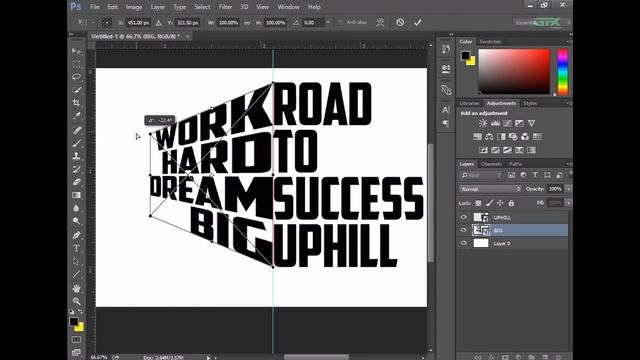640x360 pixels.
Task: Open the Fill slider dropdown arrow
Action: tap(569, 203)
